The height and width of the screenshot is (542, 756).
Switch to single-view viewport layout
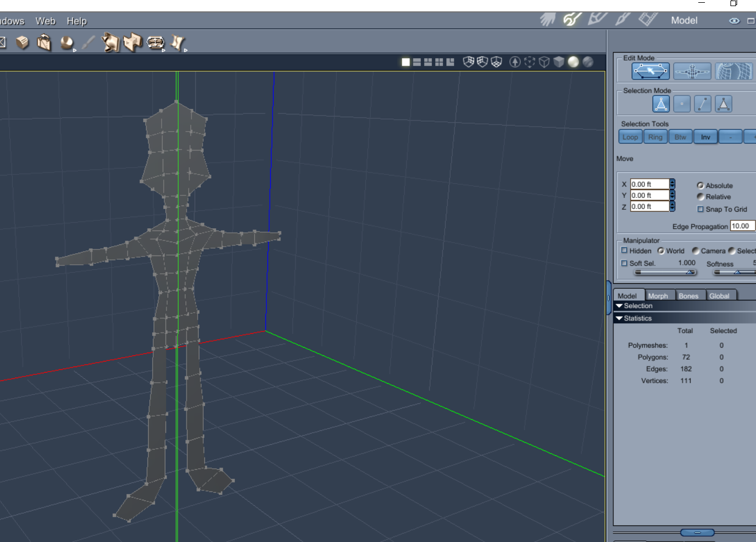(x=406, y=62)
